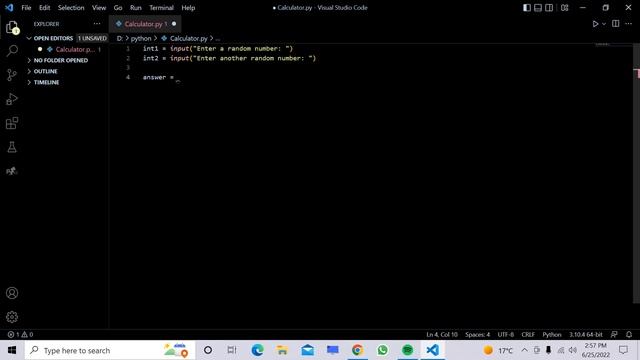640x360 pixels.
Task: Click the int1 input line in editor
Action: coord(218,49)
